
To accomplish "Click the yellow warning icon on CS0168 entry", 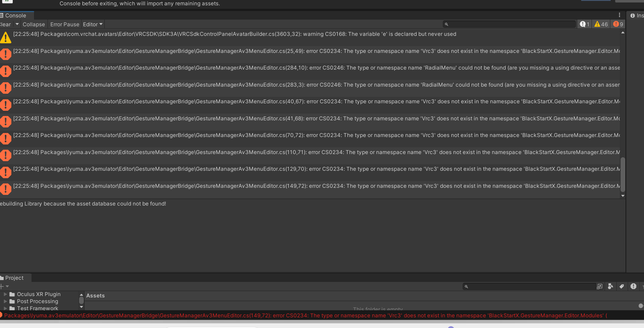I will pos(6,37).
